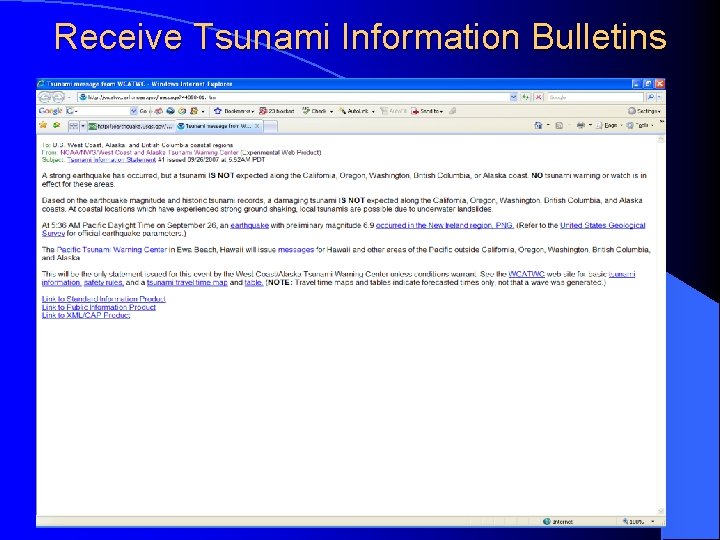Open a new blank tab
The width and height of the screenshot is (720, 540).
click(x=270, y=126)
